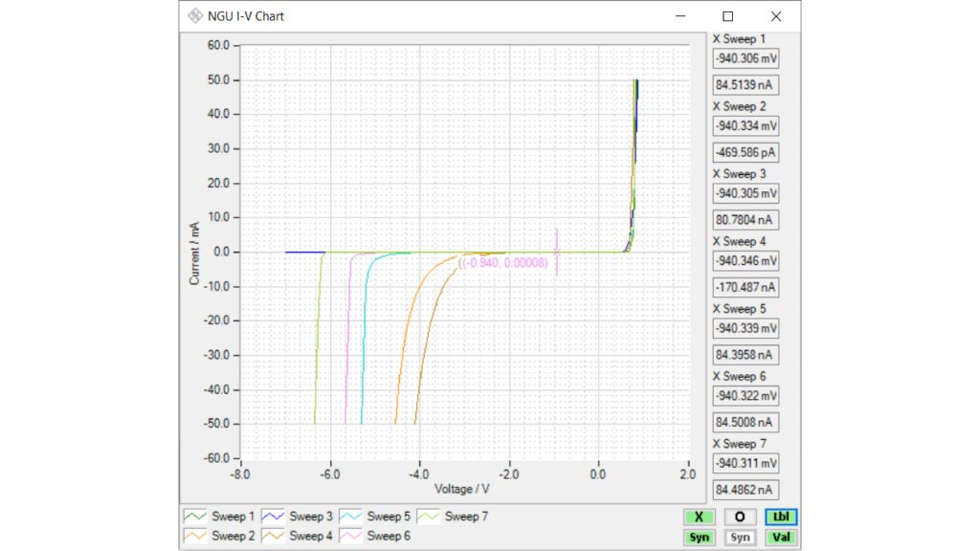Toggle the Lbl label button
Screen dimensions: 980x551
[x=781, y=517]
